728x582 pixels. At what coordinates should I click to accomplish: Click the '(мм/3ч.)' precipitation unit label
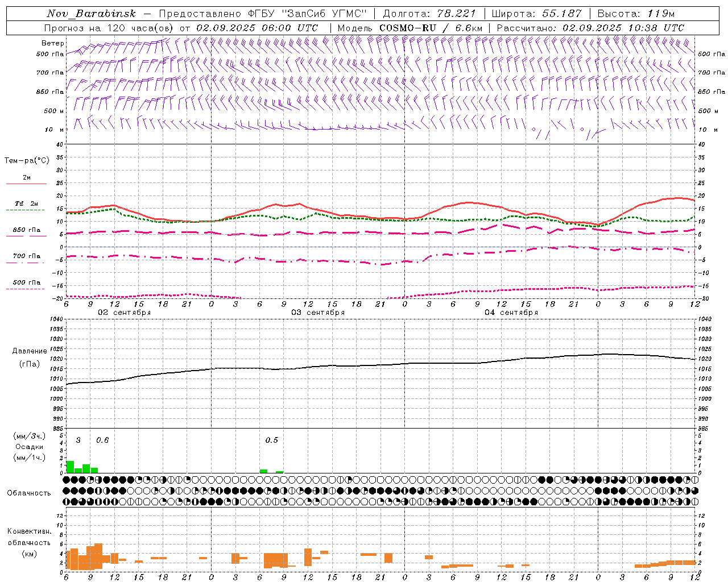[x=29, y=436]
